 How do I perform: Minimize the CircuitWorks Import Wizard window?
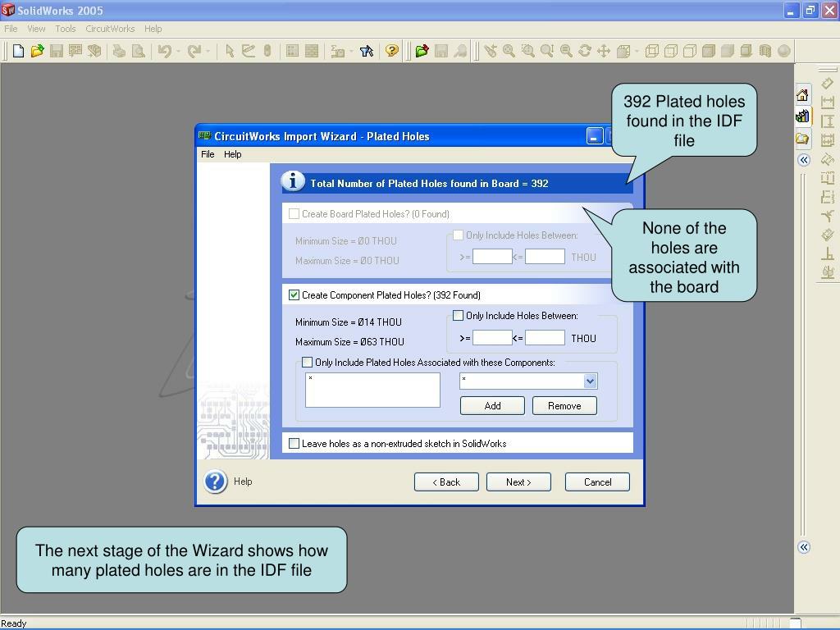coord(594,136)
